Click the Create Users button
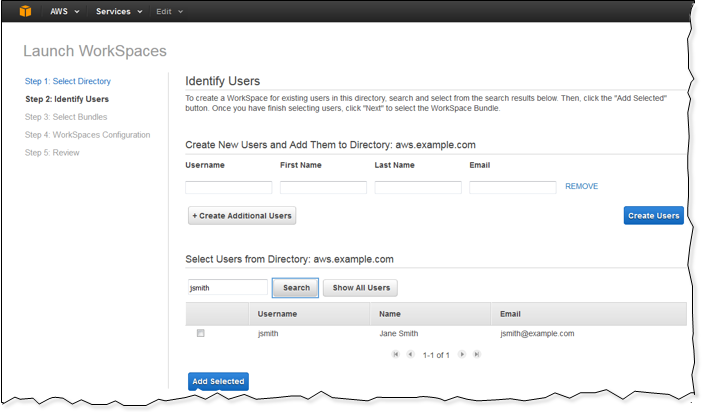The height and width of the screenshot is (412, 703). (653, 216)
